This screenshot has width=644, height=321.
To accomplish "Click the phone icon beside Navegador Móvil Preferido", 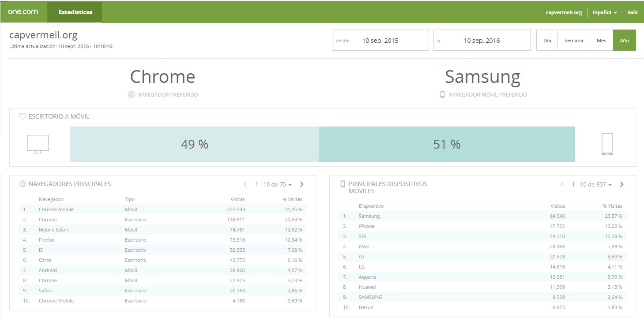I will (x=442, y=94).
